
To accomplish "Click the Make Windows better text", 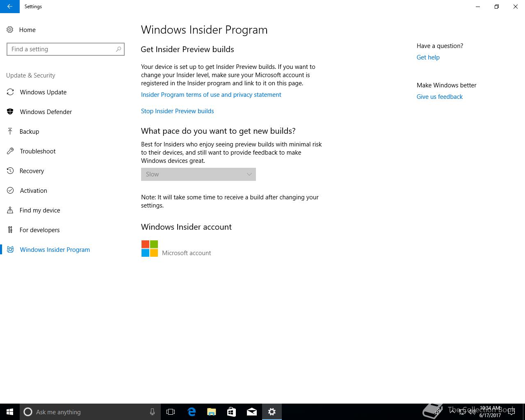I will [446, 85].
